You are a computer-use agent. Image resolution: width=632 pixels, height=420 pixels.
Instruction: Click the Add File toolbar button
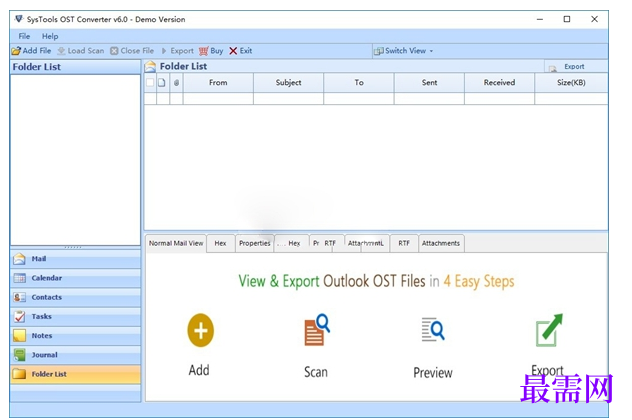point(31,51)
